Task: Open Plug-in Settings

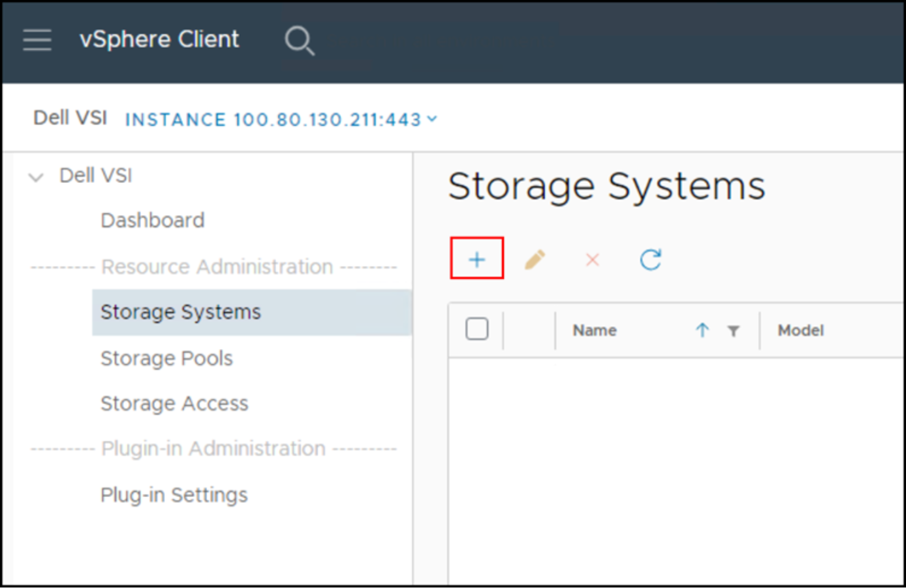Action: coord(174,495)
